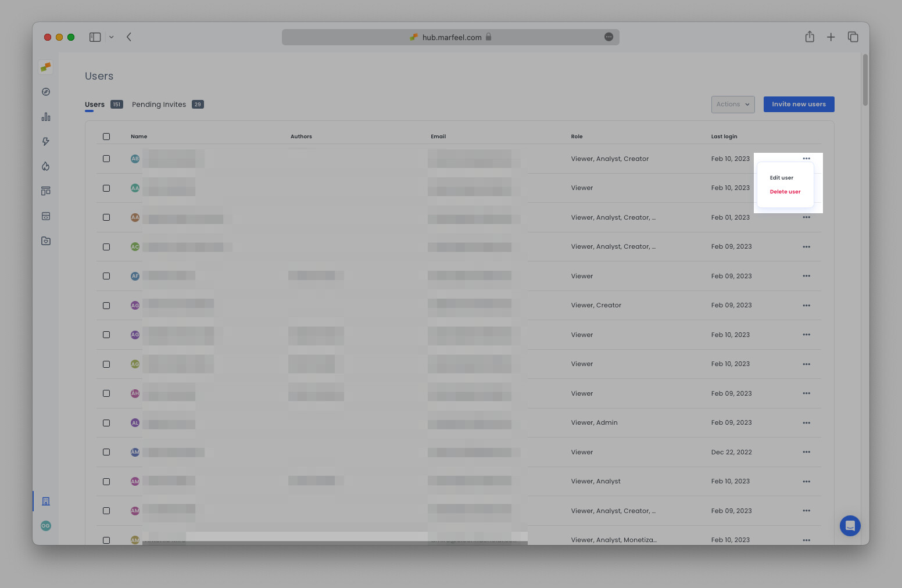Open the Marfeel home icon at top sidebar
This screenshot has width=902, height=588.
click(x=45, y=67)
